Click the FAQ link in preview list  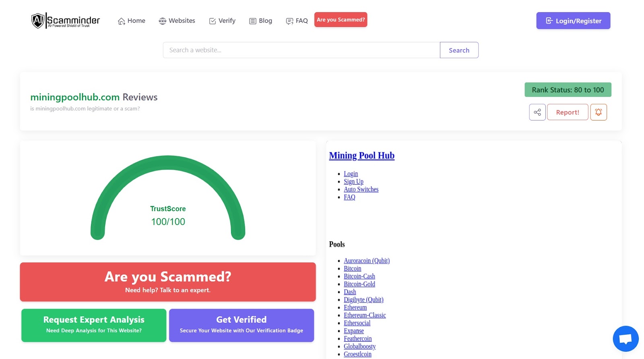click(x=349, y=197)
